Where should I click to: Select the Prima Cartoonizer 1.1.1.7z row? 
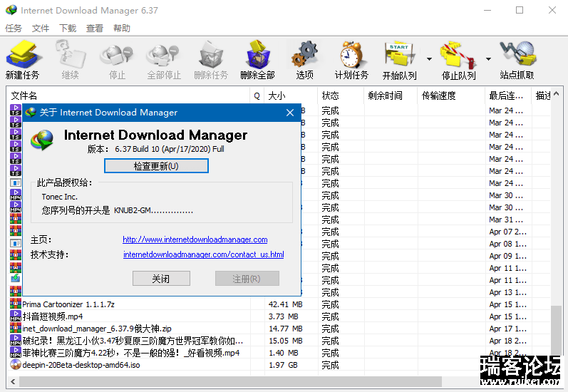[x=279, y=304]
